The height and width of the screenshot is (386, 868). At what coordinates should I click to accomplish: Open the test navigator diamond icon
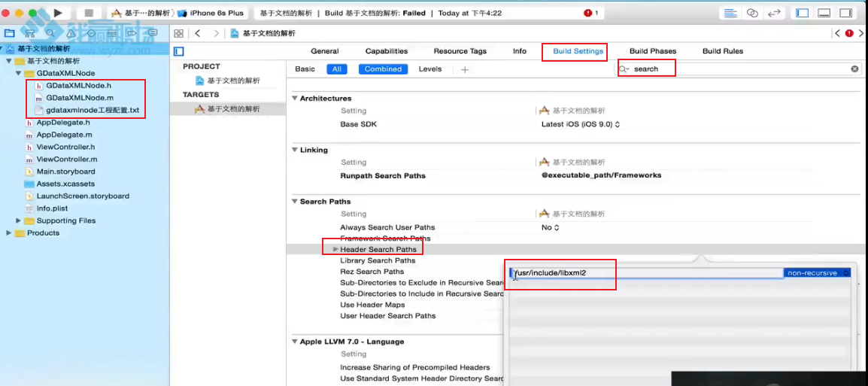pyautogui.click(x=91, y=33)
